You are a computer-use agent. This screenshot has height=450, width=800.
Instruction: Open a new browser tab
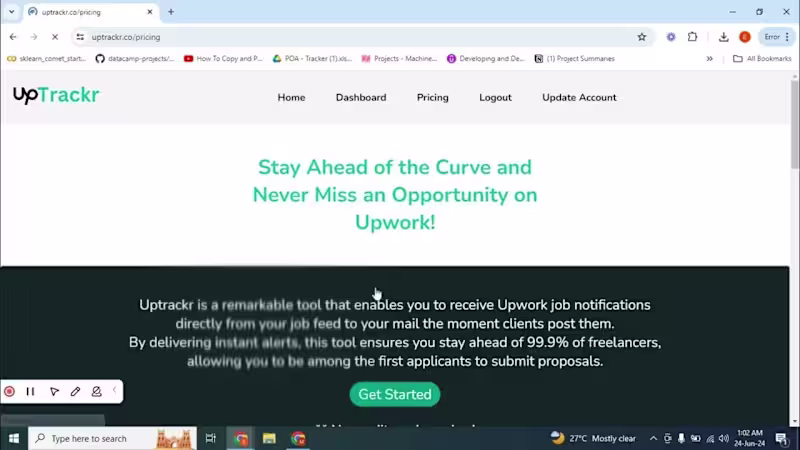[x=171, y=12]
